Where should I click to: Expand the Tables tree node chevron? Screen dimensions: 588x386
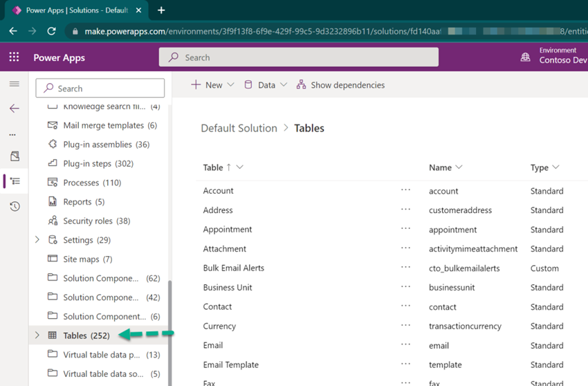tap(37, 335)
